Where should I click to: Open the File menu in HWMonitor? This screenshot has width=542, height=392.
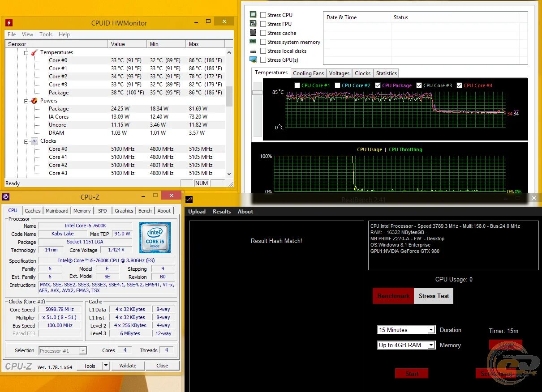pyautogui.click(x=12, y=34)
